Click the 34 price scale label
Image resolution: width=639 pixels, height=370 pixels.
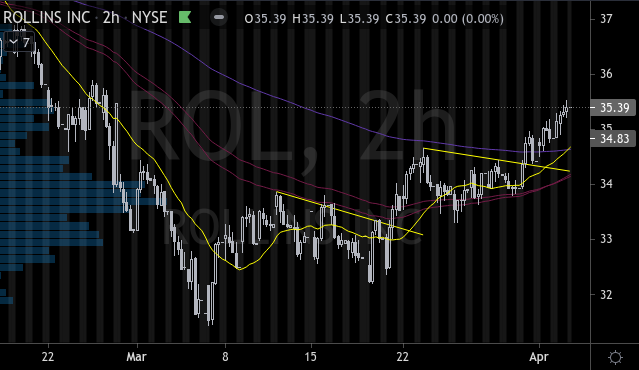tap(606, 184)
